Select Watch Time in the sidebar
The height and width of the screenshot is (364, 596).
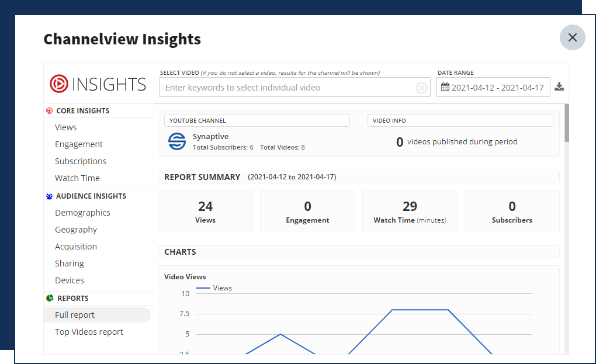tap(77, 178)
